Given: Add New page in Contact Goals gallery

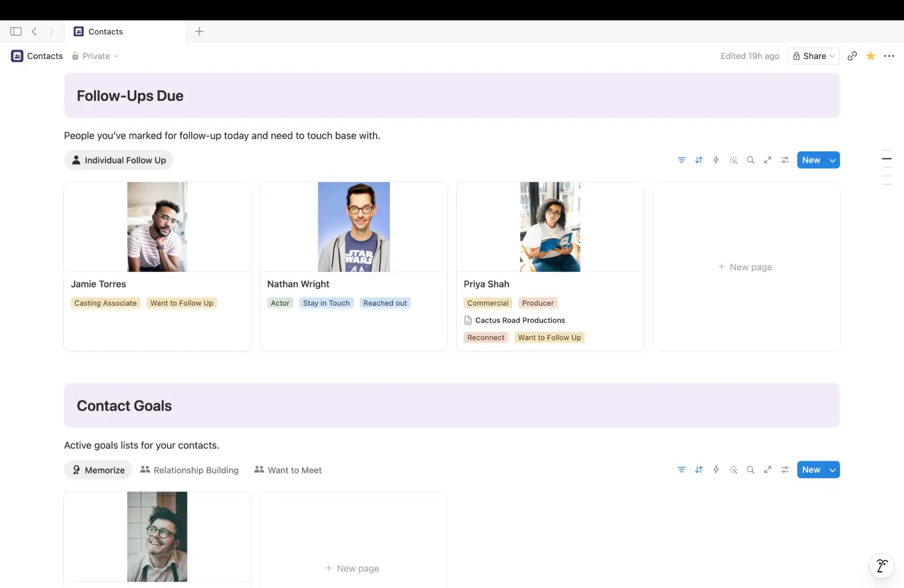Looking at the screenshot, I should coord(353,568).
